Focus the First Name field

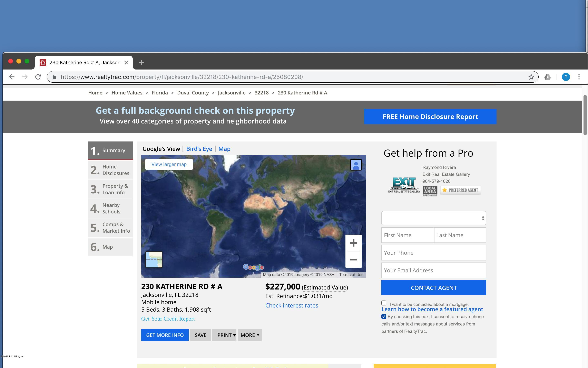[408, 235]
